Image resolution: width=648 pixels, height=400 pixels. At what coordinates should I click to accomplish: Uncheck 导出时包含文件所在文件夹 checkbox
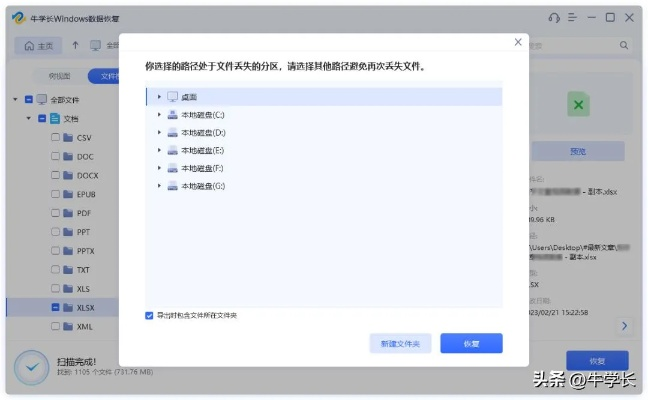(x=149, y=315)
